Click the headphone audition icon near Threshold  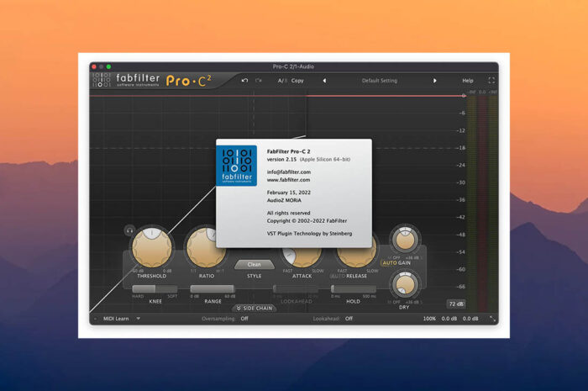[129, 230]
